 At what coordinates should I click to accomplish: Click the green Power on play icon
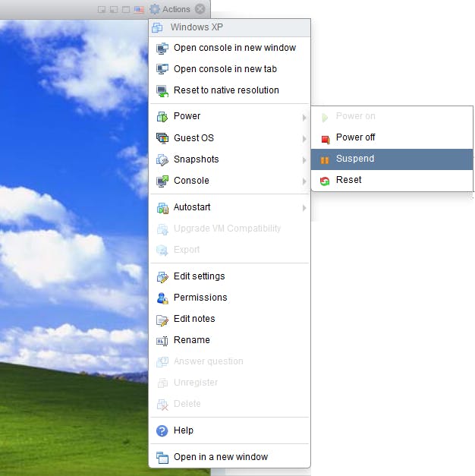(325, 118)
